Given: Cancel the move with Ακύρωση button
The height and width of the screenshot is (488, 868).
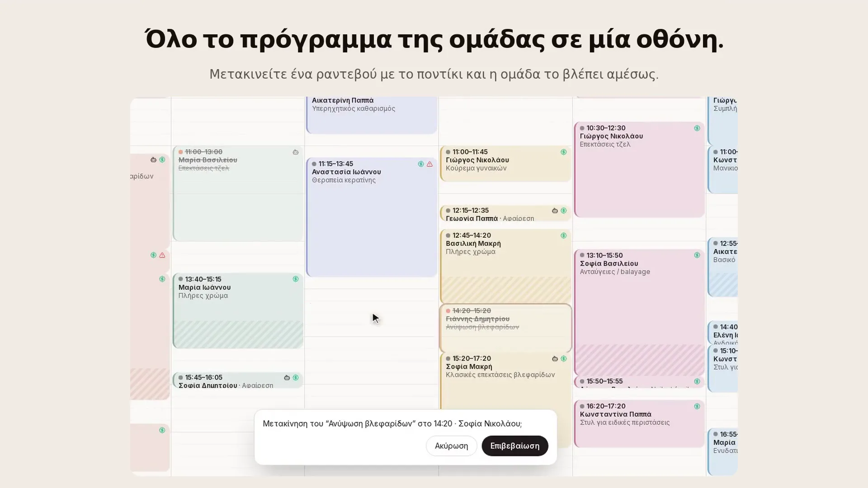Looking at the screenshot, I should [451, 446].
